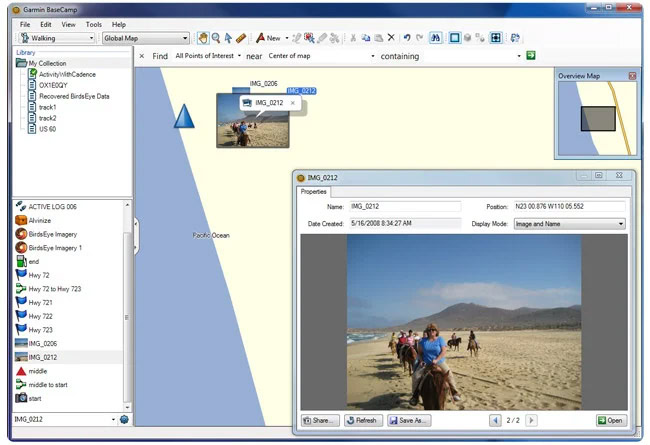Select the Pan hand tool
The width and height of the screenshot is (650, 445).
pyautogui.click(x=203, y=38)
